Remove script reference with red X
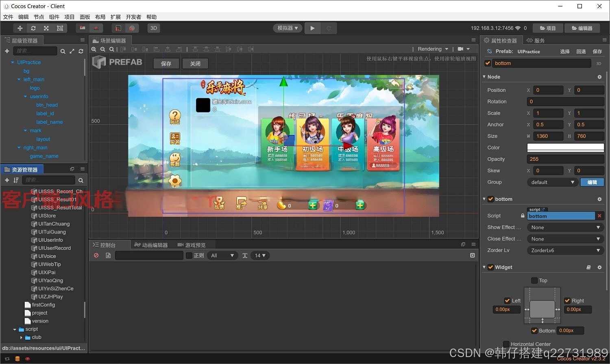This screenshot has width=610, height=364. pyautogui.click(x=599, y=216)
